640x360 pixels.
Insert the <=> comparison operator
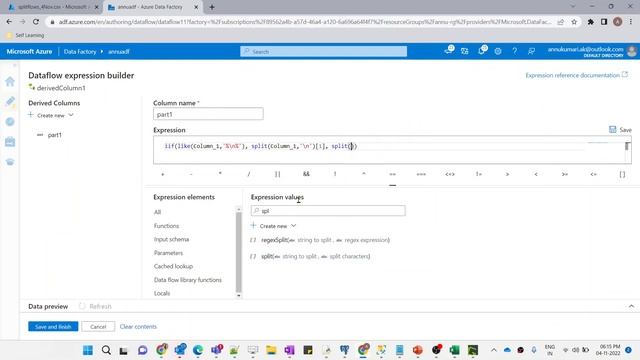[450, 174]
